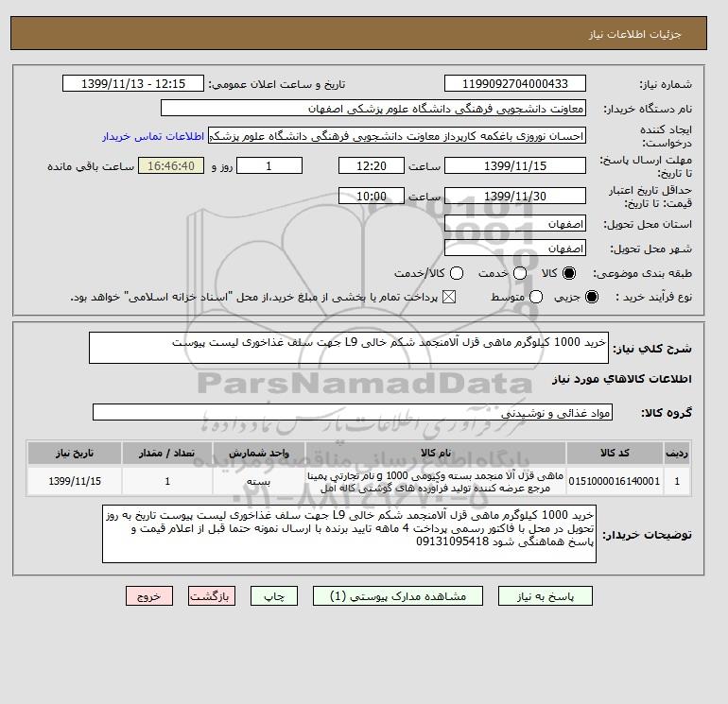This screenshot has height=704, width=728.
Task: Select the متوسط purchase type radio
Action: click(536, 297)
